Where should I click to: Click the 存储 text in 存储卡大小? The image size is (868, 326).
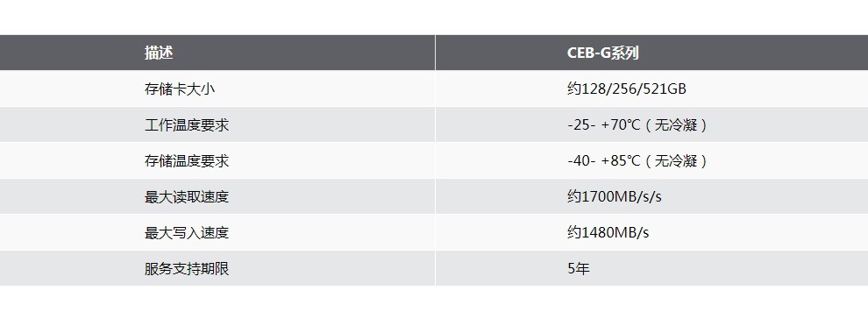(159, 89)
